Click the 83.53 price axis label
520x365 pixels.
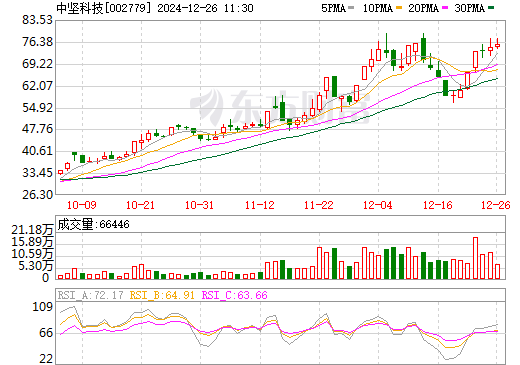pyautogui.click(x=37, y=20)
